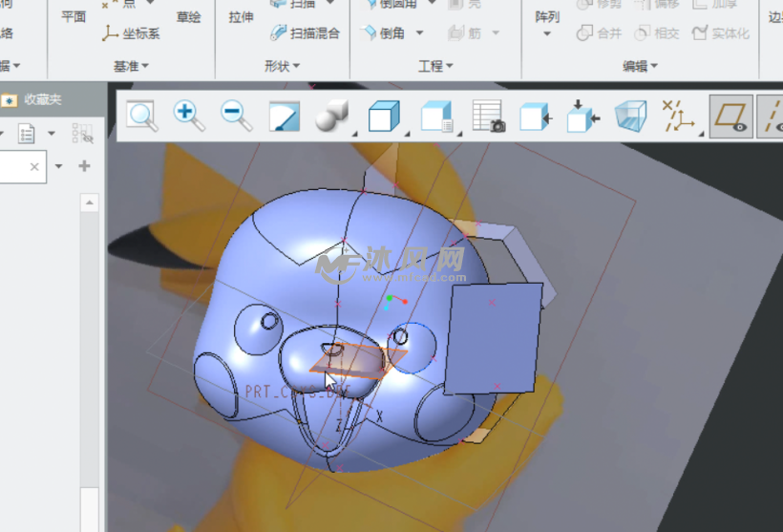Click the cube icon with down and left arrows
Screen dimensions: 783x532
583,116
